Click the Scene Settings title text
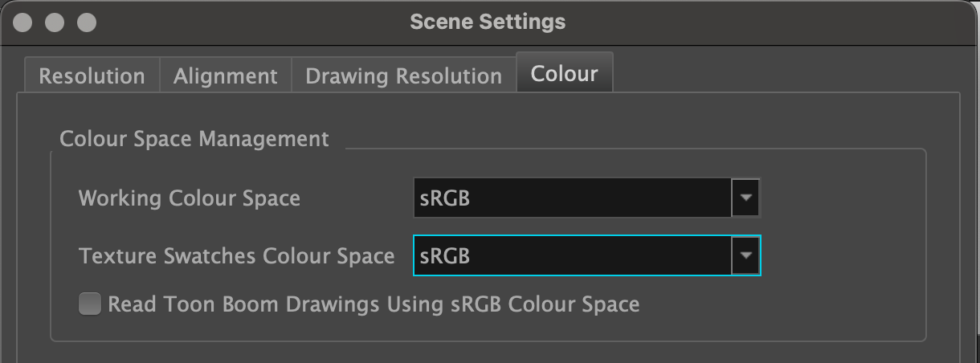 [x=488, y=22]
